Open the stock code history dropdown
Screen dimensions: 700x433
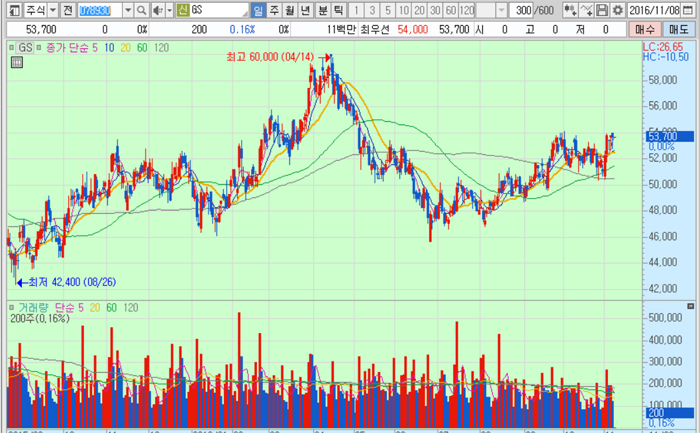[x=128, y=10]
